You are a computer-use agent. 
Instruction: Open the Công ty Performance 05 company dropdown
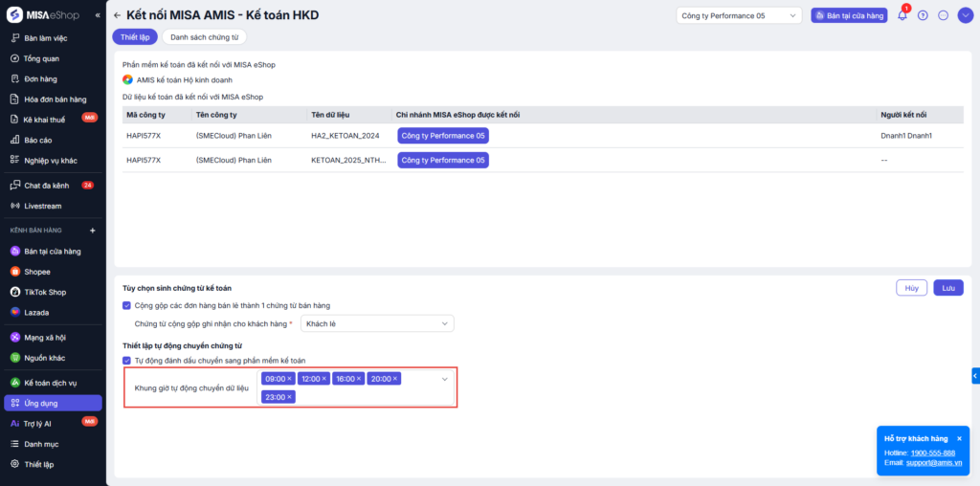coord(738,15)
